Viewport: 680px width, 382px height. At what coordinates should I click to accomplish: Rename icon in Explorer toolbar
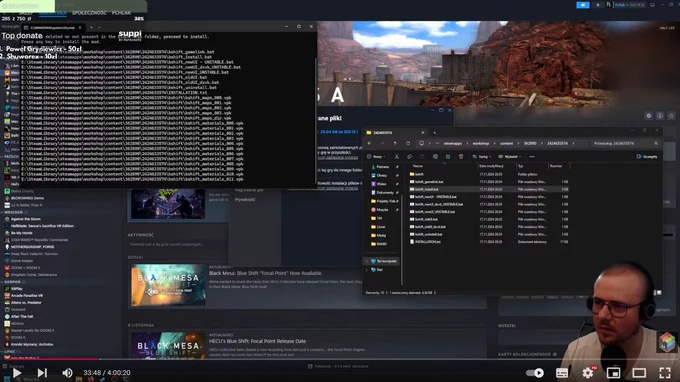tap(435, 157)
